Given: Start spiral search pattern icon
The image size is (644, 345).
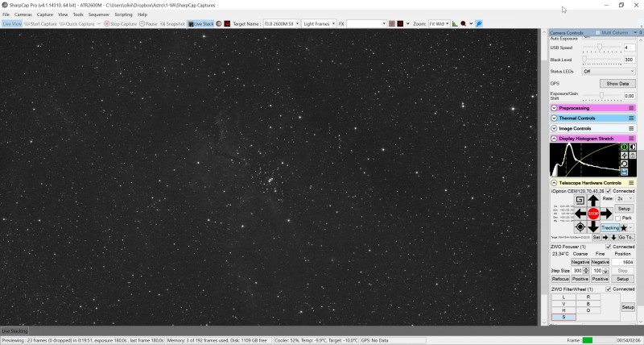Looking at the screenshot, I should point(580,200).
